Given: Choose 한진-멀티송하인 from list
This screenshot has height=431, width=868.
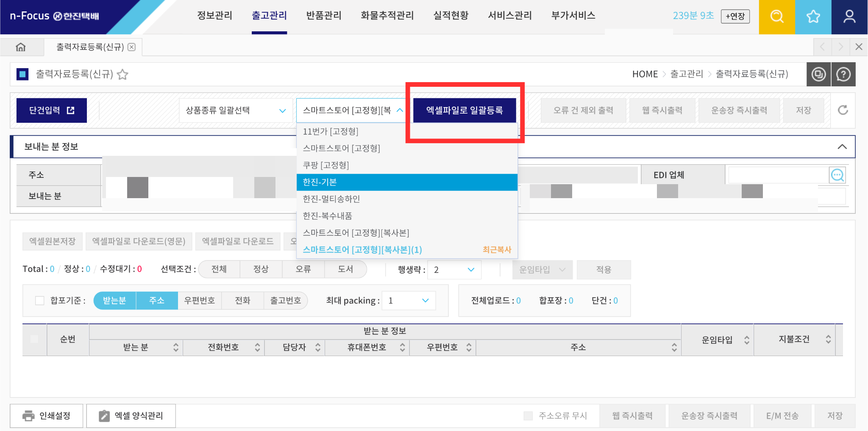Looking at the screenshot, I should click(407, 199).
